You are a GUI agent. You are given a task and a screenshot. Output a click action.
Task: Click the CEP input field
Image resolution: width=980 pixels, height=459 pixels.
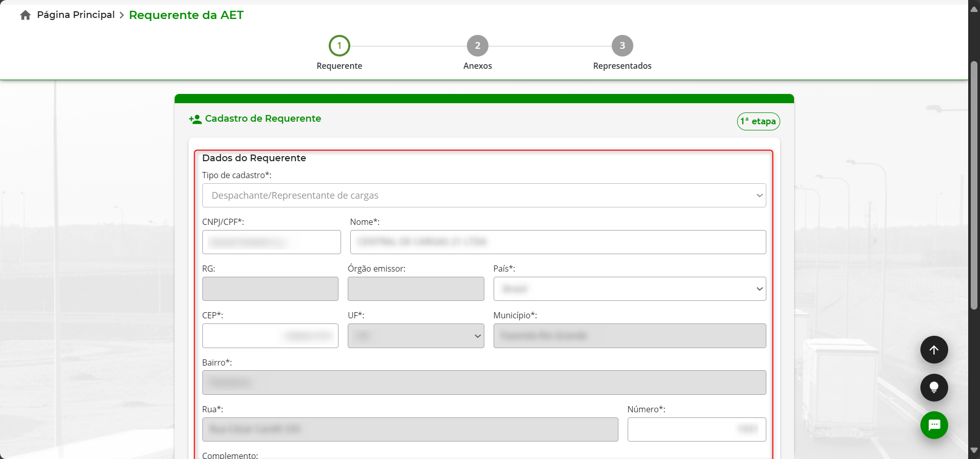[x=270, y=336]
